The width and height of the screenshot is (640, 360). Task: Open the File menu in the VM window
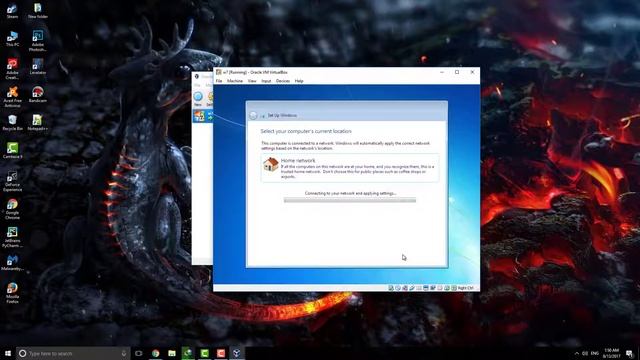[x=219, y=81]
